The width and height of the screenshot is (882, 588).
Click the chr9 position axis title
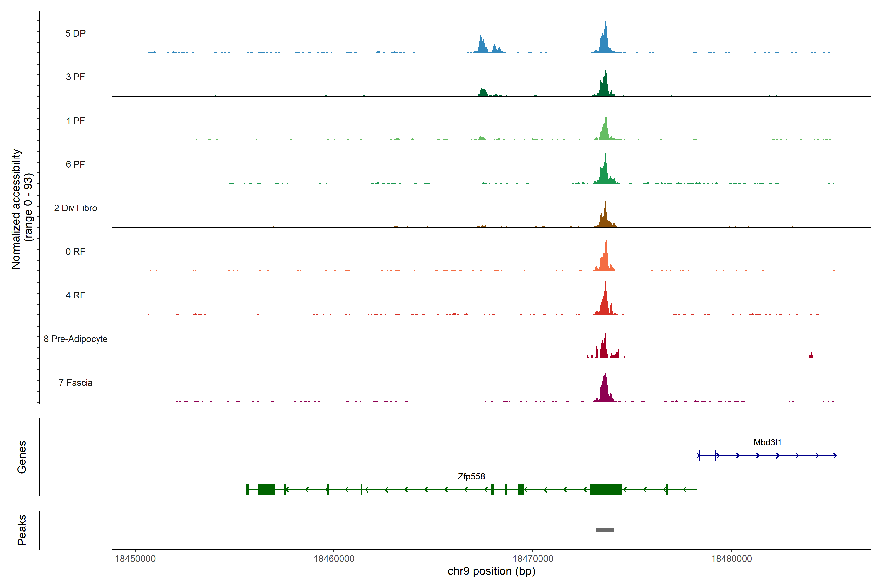point(491,572)
